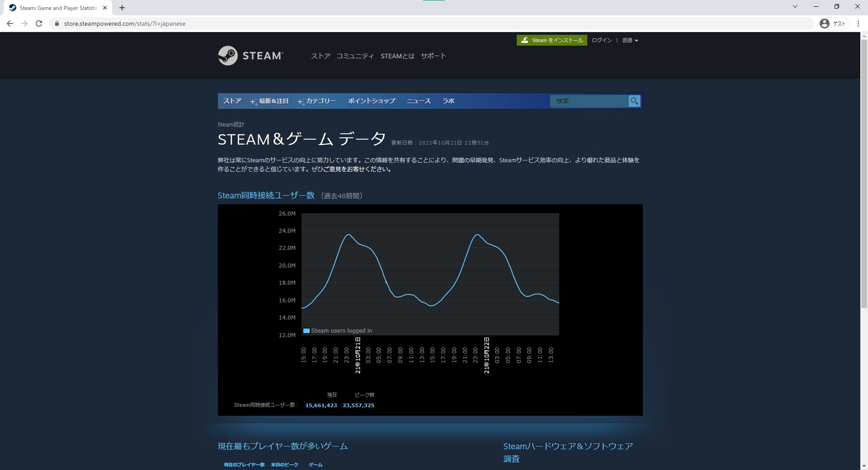Click the Steam同時接続ユーザー数 heading
868x470 pixels.
266,195
